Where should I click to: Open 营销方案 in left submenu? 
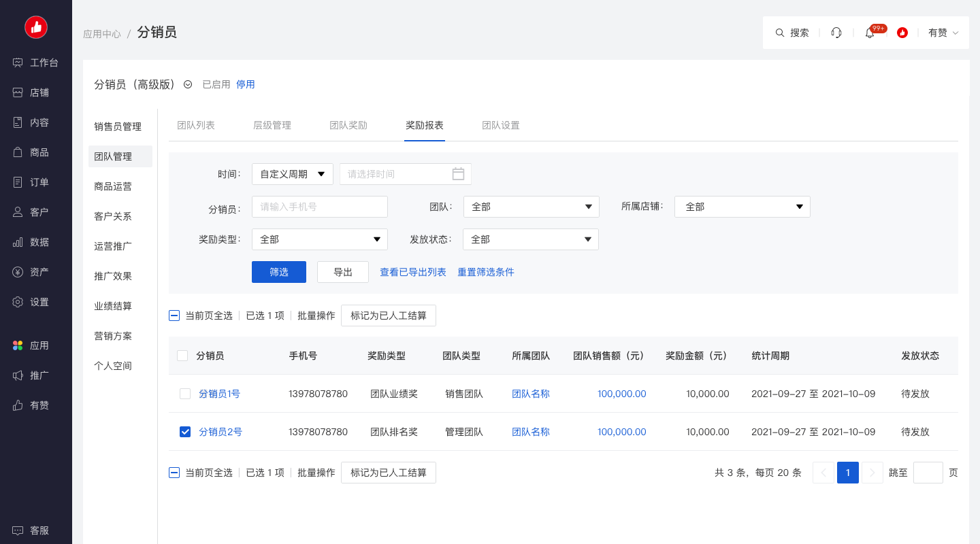[x=113, y=336]
